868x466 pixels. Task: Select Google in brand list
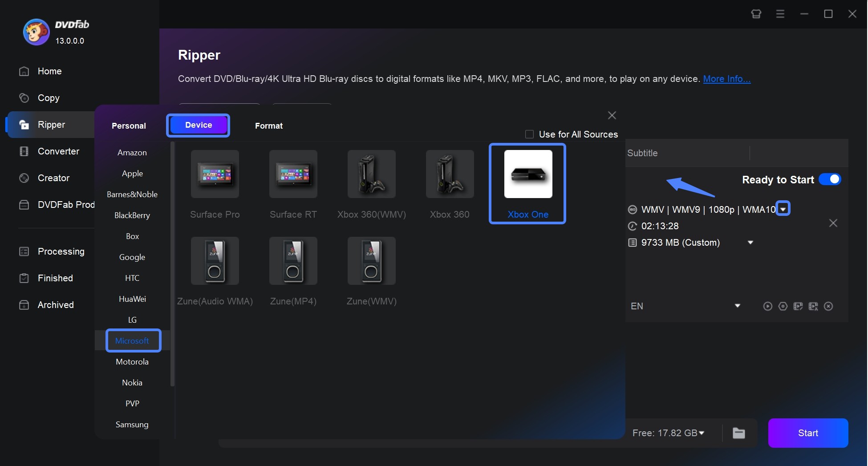point(132,257)
